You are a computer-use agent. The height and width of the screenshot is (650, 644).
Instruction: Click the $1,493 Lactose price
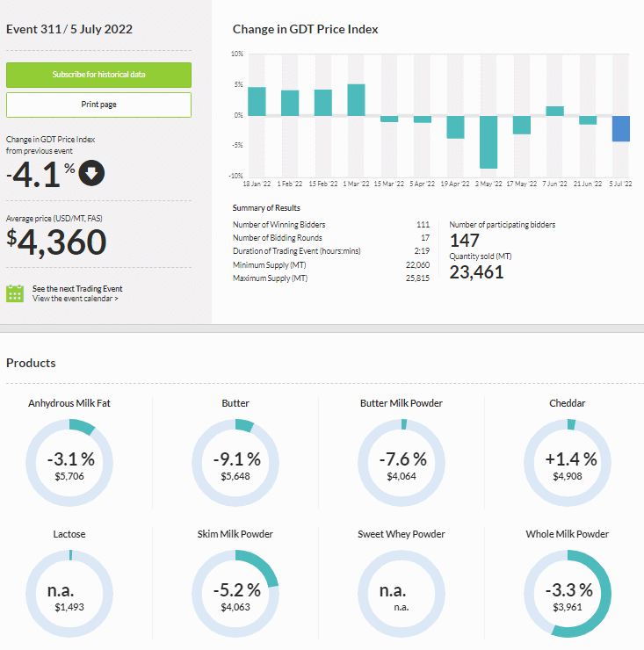[x=69, y=607]
